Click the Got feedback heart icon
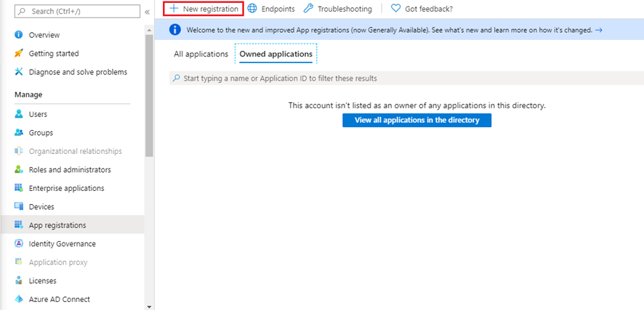This screenshot has width=644, height=310. pos(395,8)
